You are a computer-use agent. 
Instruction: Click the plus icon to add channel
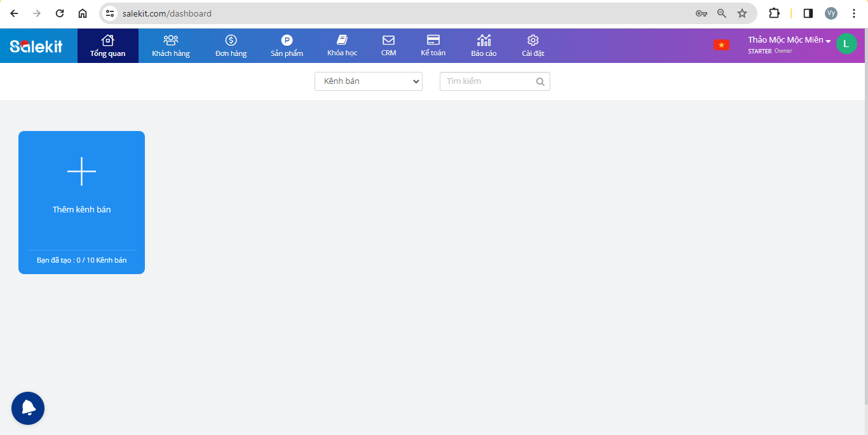pos(81,171)
